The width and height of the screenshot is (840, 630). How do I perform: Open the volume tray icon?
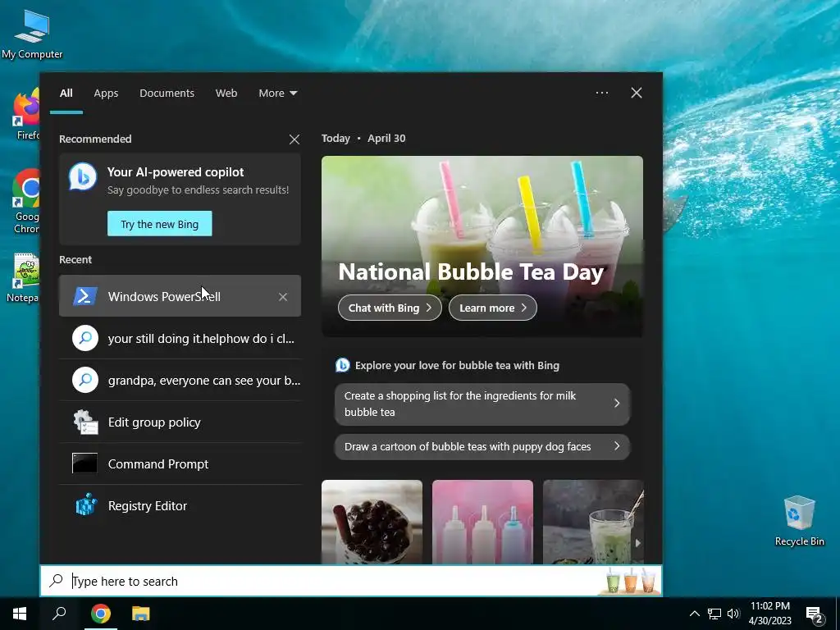point(733,614)
